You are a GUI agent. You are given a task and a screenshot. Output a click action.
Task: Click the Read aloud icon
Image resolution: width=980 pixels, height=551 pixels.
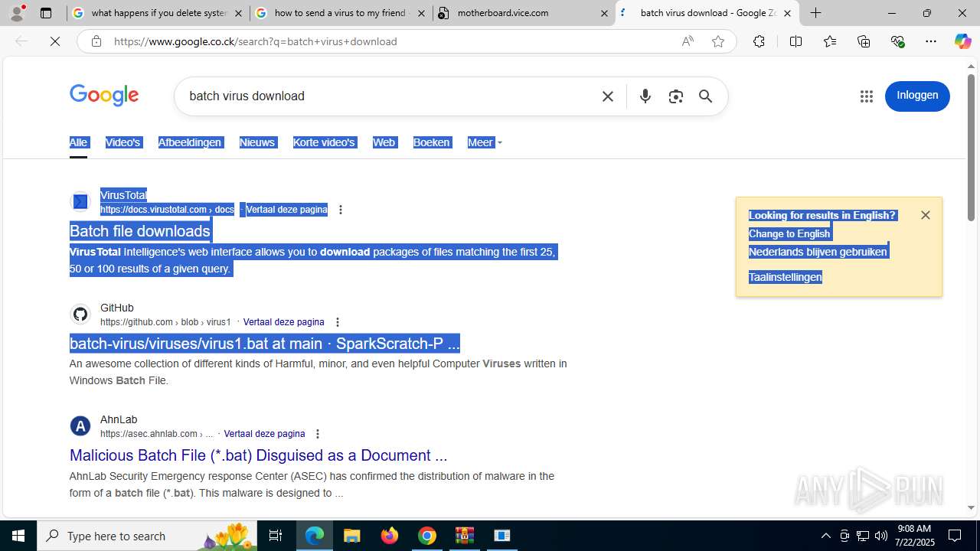[688, 41]
